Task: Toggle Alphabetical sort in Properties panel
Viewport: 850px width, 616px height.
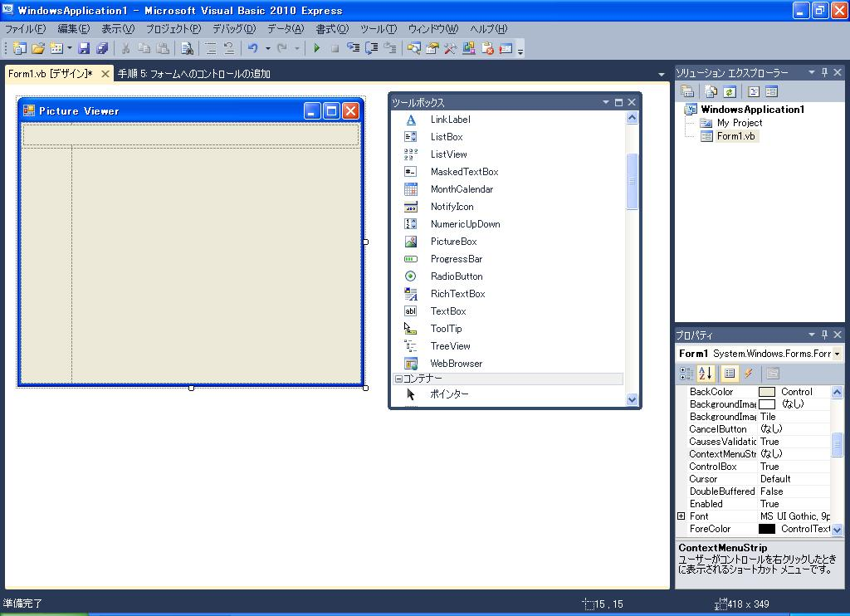Action: pos(706,373)
